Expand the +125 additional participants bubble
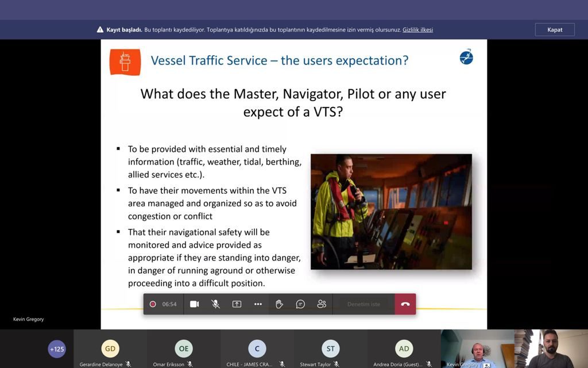Image resolution: width=588 pixels, height=368 pixels. pos(57,349)
